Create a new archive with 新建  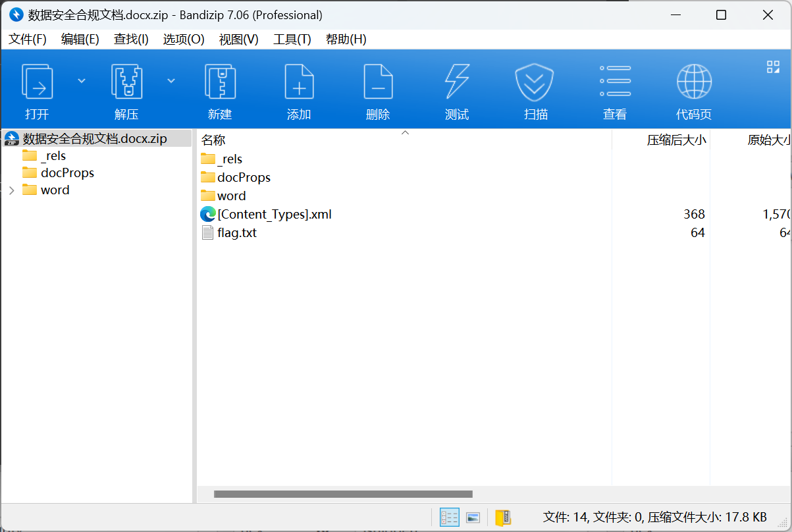pyautogui.click(x=220, y=81)
